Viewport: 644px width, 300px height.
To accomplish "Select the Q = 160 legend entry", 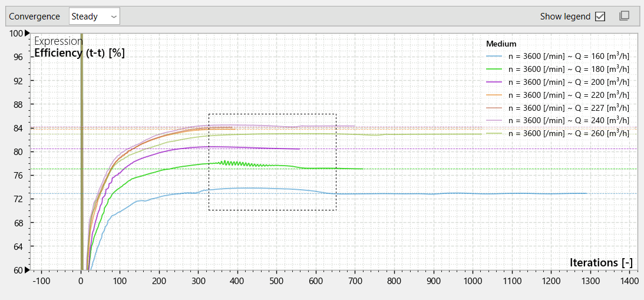I will coord(557,57).
